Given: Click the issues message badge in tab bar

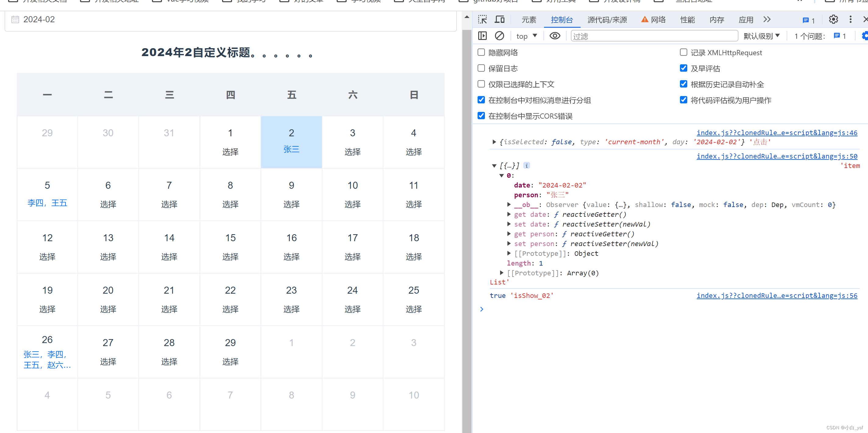Looking at the screenshot, I should point(808,20).
